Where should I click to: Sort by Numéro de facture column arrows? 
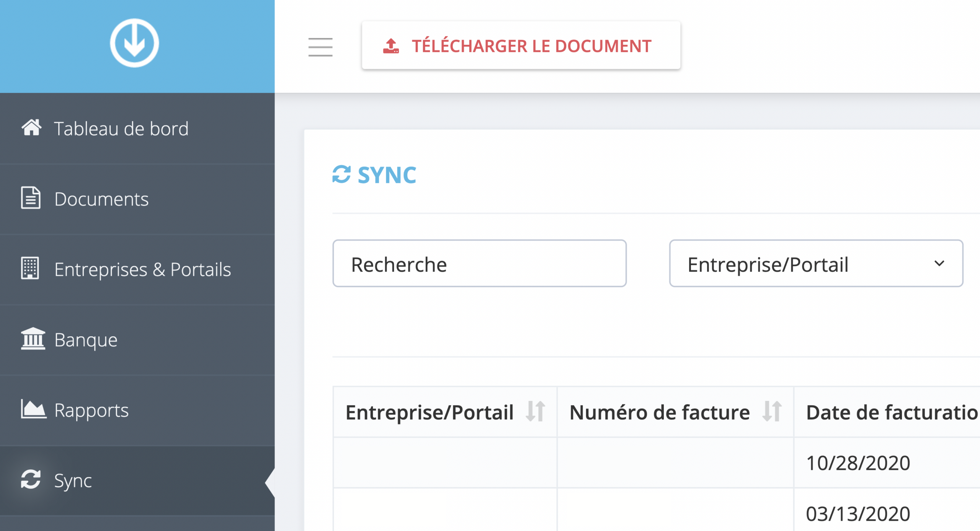pyautogui.click(x=772, y=412)
